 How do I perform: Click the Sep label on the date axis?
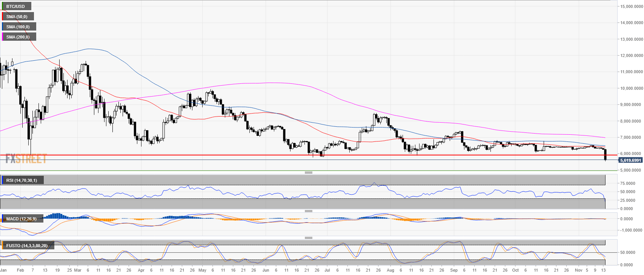(454, 270)
